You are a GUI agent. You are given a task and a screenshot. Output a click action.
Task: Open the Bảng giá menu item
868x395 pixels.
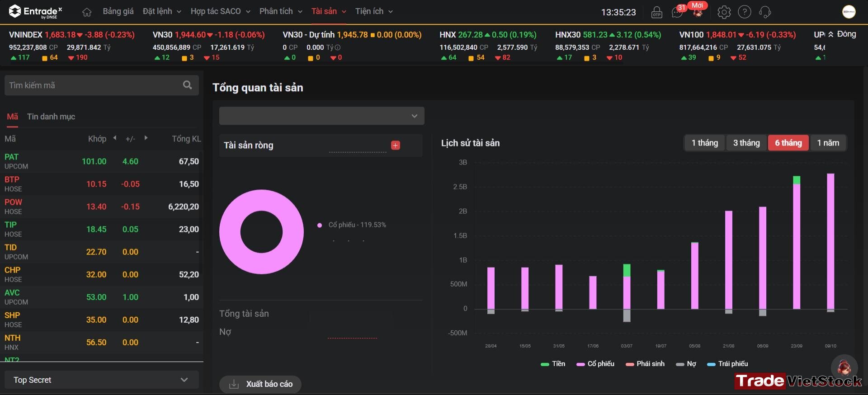pos(118,11)
